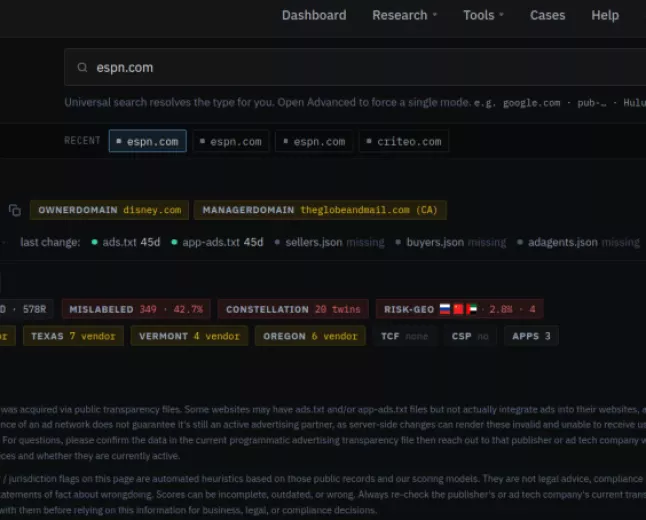Open the CONSTELLATION 20 twins badge
646x520 pixels.
point(293,309)
